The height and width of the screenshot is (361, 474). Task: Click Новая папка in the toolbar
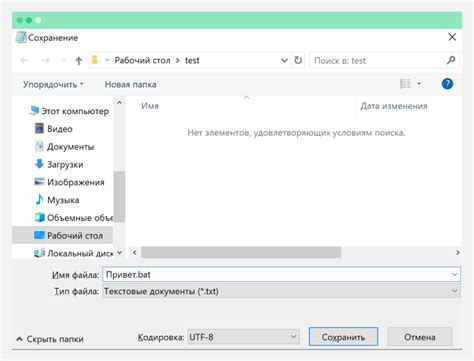tap(130, 84)
